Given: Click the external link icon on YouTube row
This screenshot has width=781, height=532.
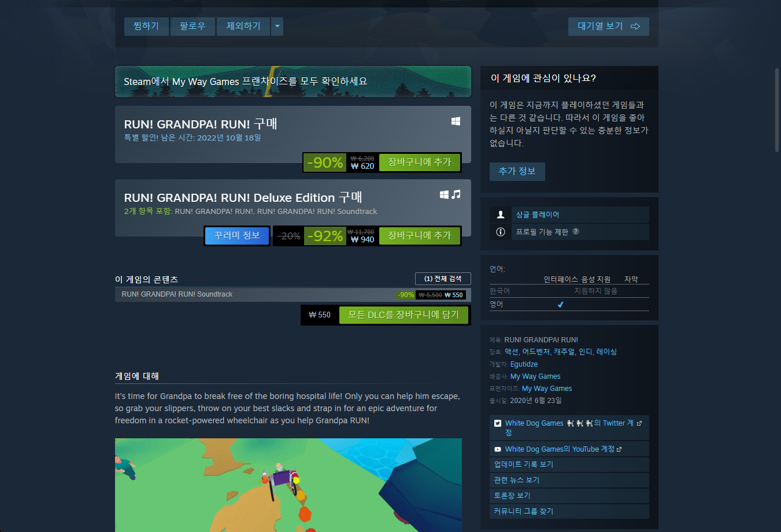Looking at the screenshot, I should coord(619,449).
